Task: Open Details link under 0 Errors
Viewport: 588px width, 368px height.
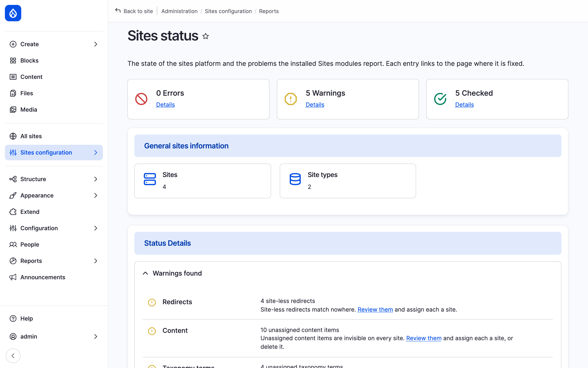Action: coord(165,105)
